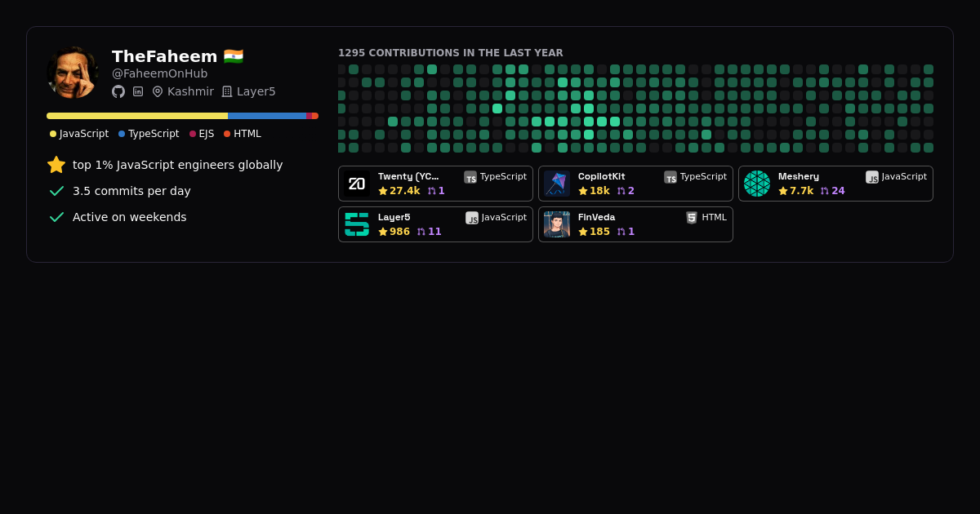Click the Kashmir location text

190,91
